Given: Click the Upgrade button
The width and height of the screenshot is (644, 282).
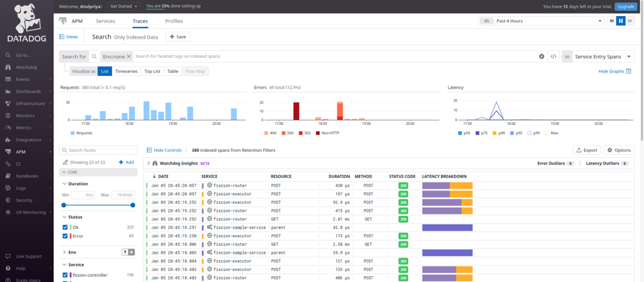Looking at the screenshot, I should coord(625,6).
